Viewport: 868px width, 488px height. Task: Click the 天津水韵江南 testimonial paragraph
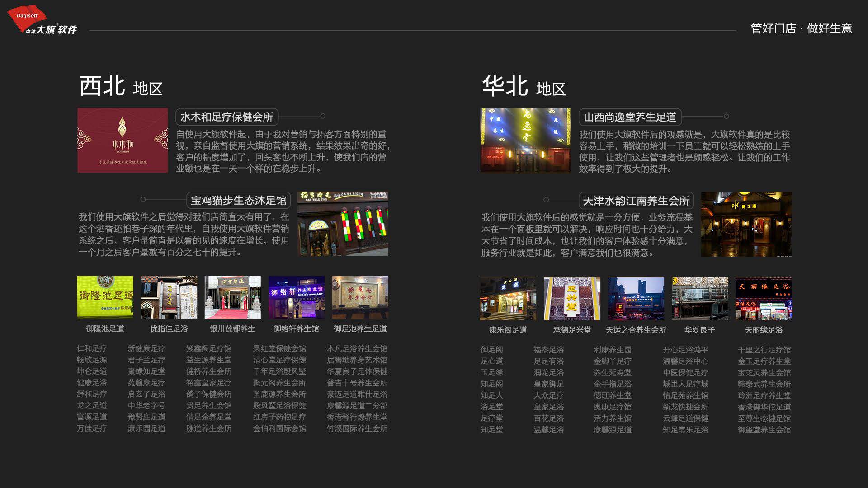[587, 235]
